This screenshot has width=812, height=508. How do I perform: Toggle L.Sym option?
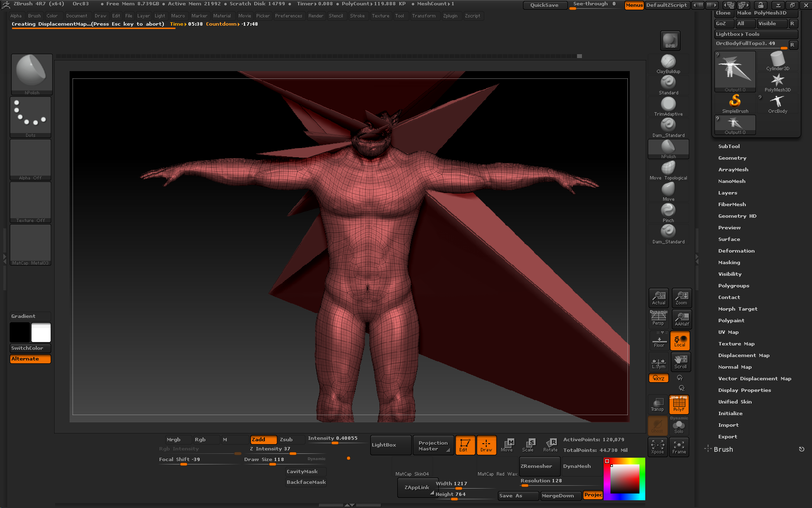click(659, 362)
